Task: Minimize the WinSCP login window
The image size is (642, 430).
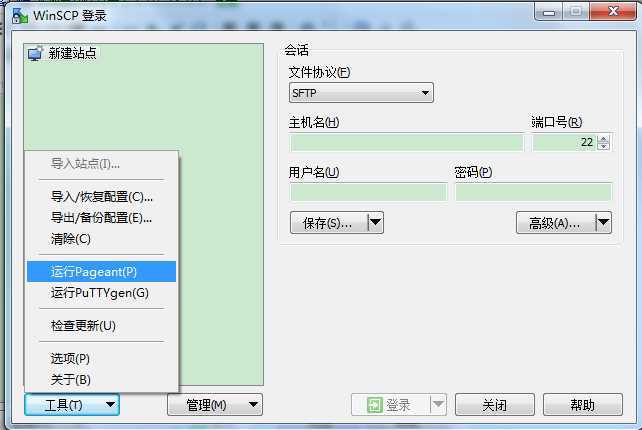Action: click(549, 12)
